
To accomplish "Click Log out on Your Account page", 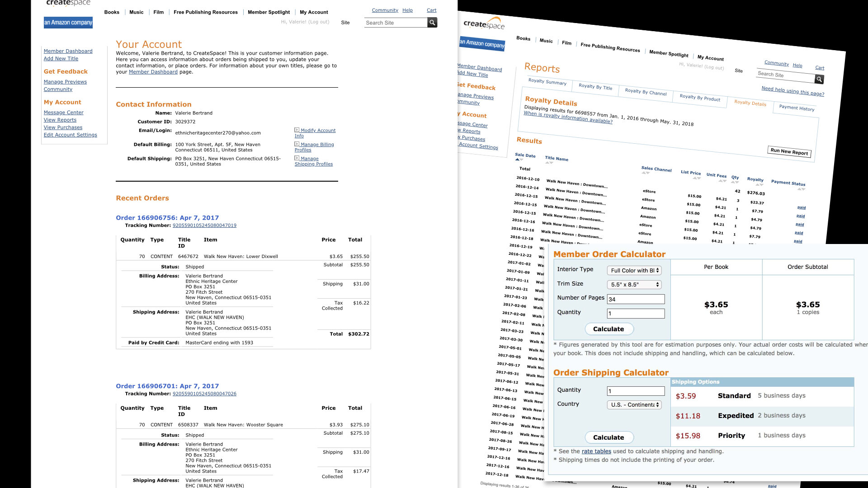I will coord(318,22).
